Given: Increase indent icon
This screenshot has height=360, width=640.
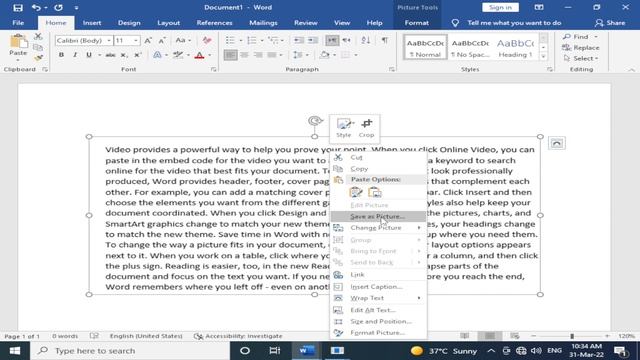Looking at the screenshot, I should pos(313,40).
